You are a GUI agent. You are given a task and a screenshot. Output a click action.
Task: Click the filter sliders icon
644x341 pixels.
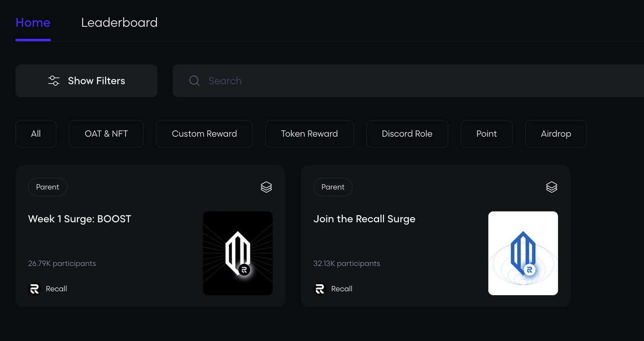click(x=54, y=80)
